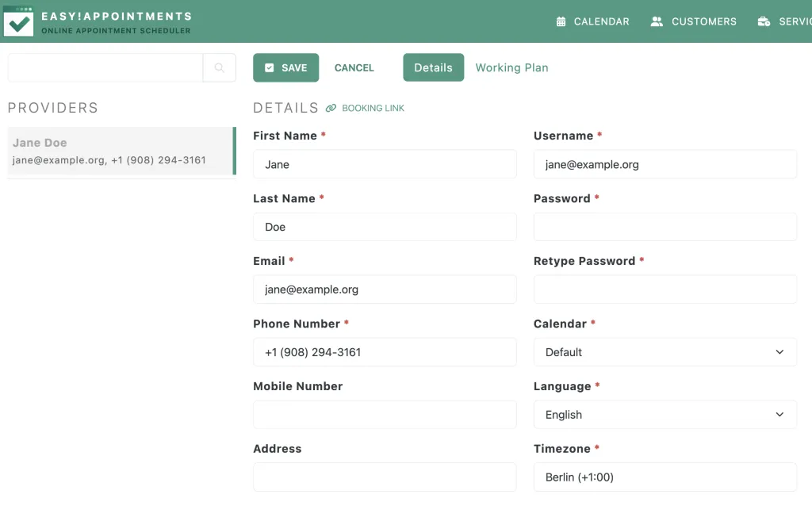The width and height of the screenshot is (812, 506).
Task: Select Jane Doe in providers list
Action: pos(121,151)
